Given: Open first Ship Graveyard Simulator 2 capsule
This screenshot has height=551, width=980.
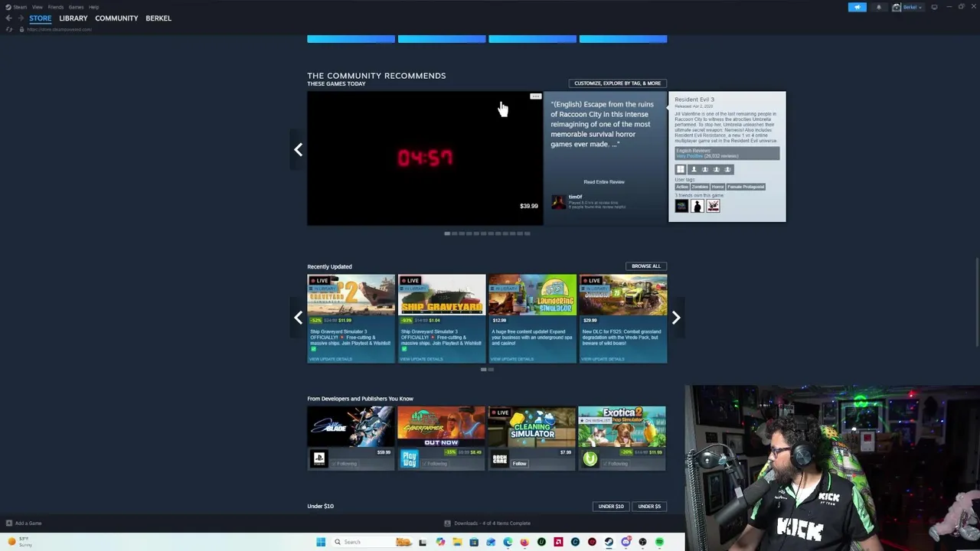Looking at the screenshot, I should (x=351, y=318).
